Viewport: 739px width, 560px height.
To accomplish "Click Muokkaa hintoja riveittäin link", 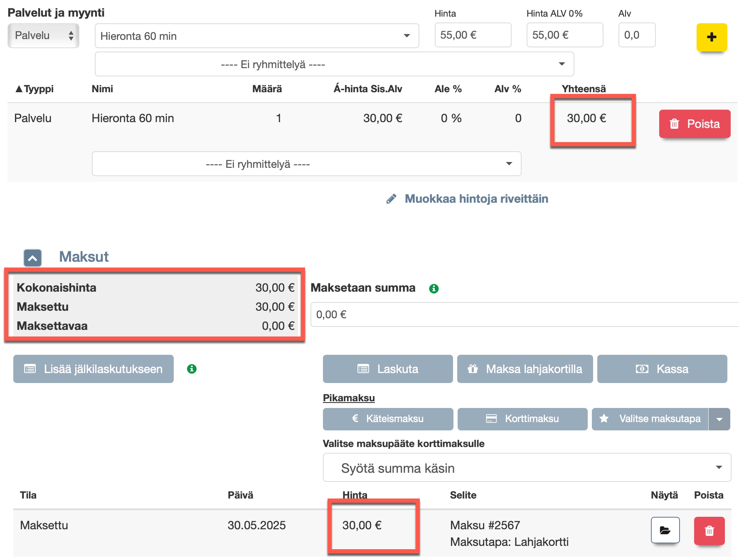I will coord(476,199).
